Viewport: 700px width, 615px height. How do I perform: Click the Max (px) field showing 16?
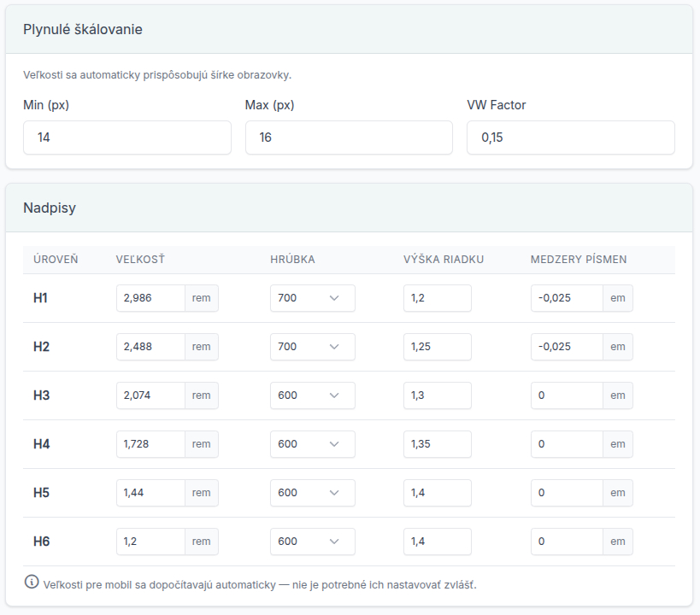349,138
